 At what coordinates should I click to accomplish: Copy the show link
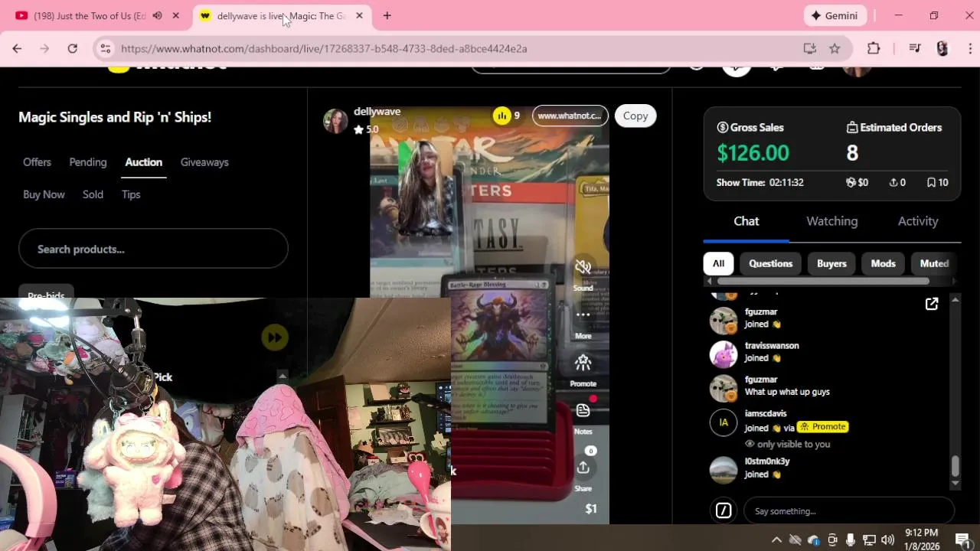coord(635,116)
